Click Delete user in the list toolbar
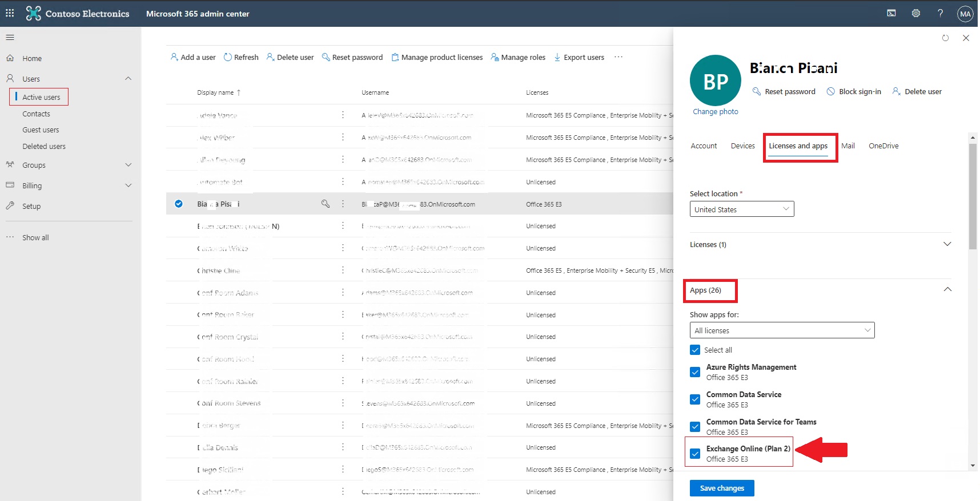Screen dimensions: 980x501 tap(290, 57)
